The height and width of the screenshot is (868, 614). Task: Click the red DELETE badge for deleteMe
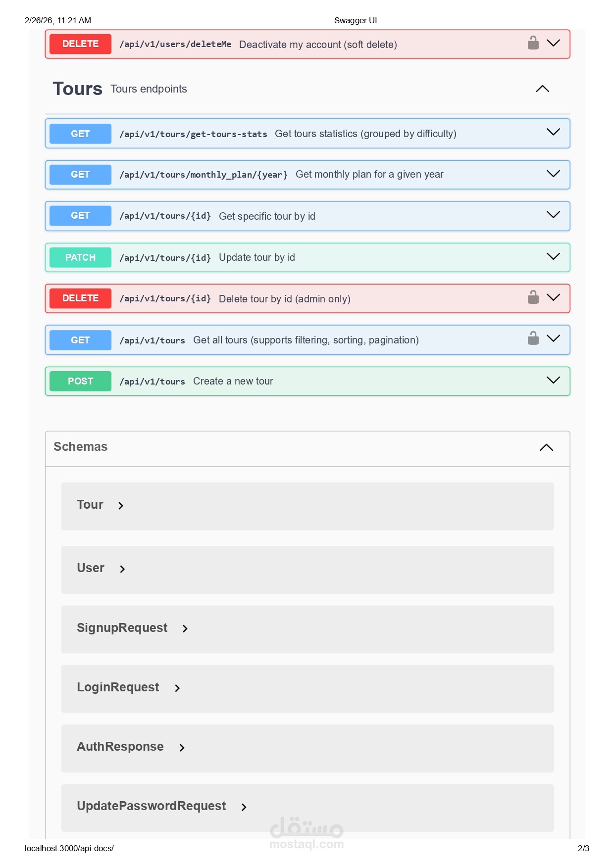(80, 44)
